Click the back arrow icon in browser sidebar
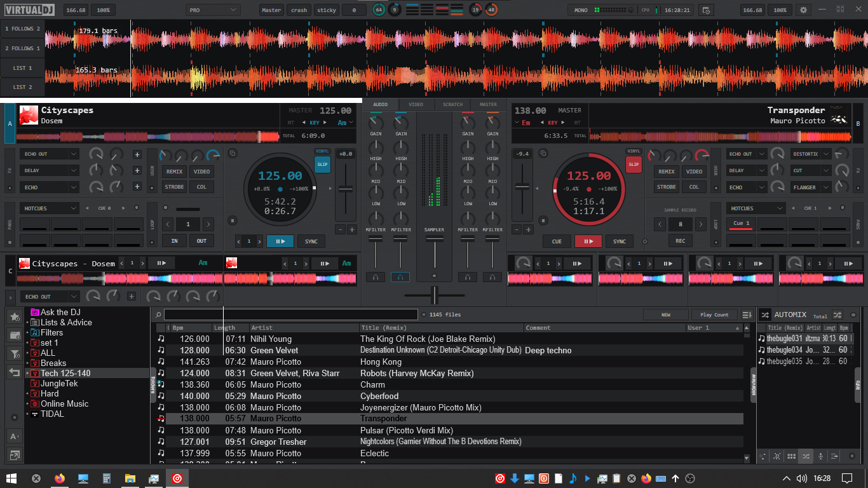 tap(14, 372)
